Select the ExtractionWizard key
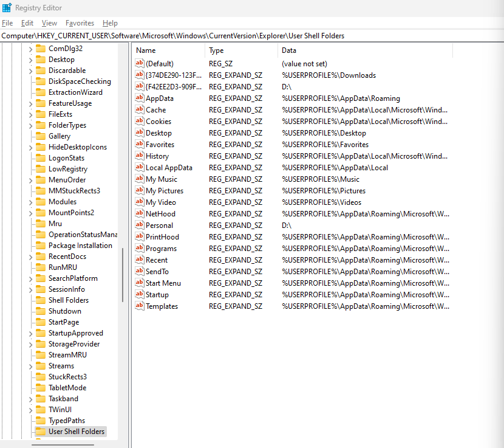 coord(75,92)
